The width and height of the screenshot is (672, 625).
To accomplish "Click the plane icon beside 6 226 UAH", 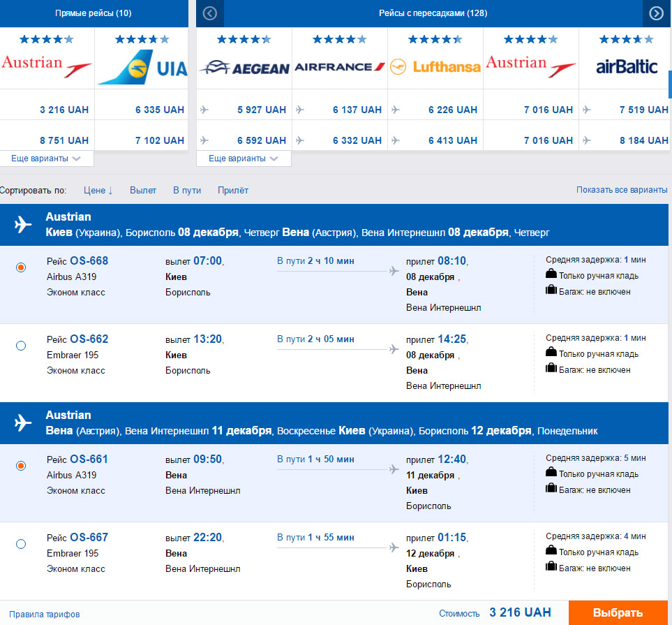I will click(396, 110).
